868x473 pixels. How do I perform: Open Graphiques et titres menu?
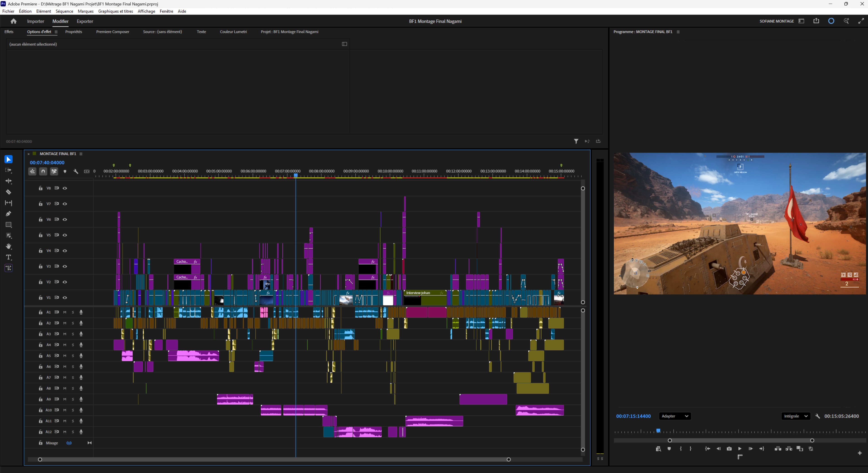pyautogui.click(x=116, y=11)
